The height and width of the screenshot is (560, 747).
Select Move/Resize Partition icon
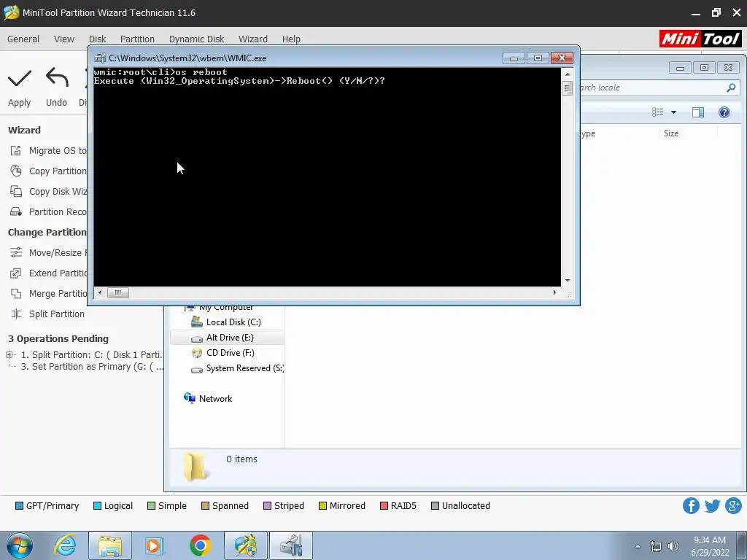pyautogui.click(x=16, y=252)
